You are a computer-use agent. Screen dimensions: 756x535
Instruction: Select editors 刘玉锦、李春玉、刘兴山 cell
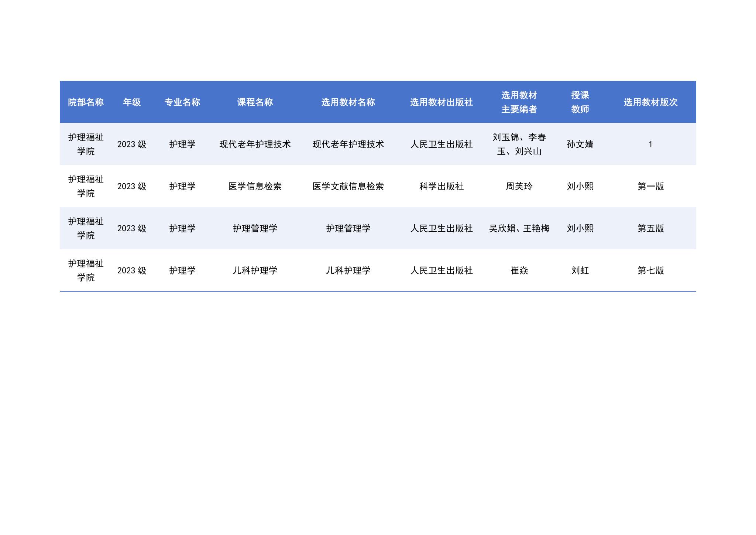[x=519, y=144]
